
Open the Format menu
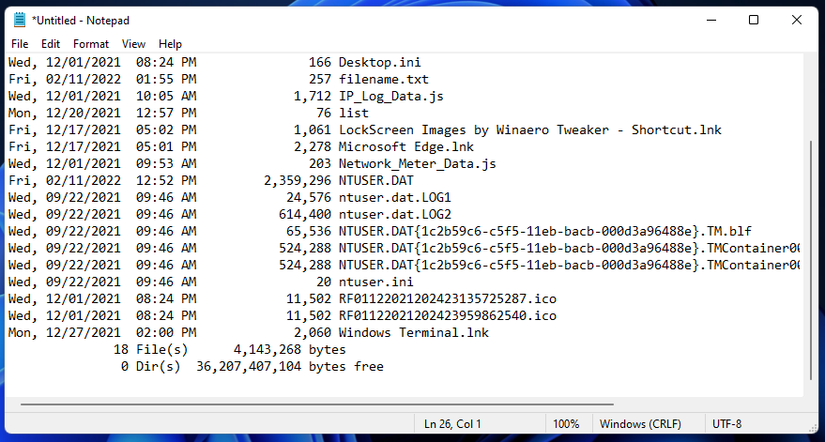coord(91,44)
